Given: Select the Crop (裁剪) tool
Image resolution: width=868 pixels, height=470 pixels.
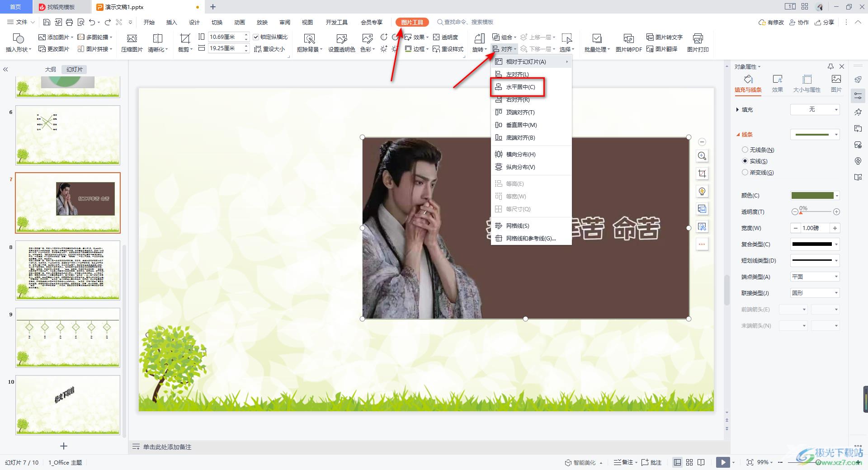Looking at the screenshot, I should pos(185,43).
